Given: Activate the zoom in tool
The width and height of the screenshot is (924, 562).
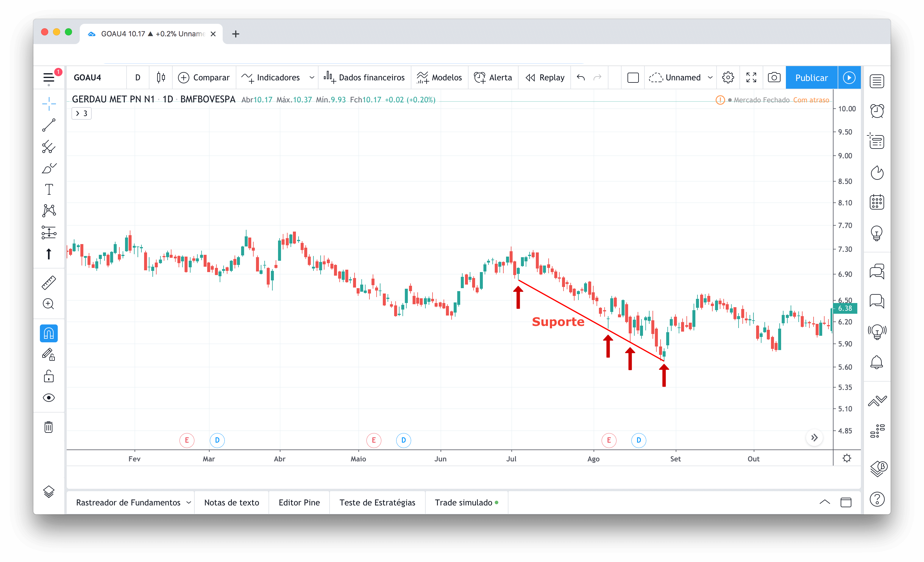Looking at the screenshot, I should [x=49, y=304].
